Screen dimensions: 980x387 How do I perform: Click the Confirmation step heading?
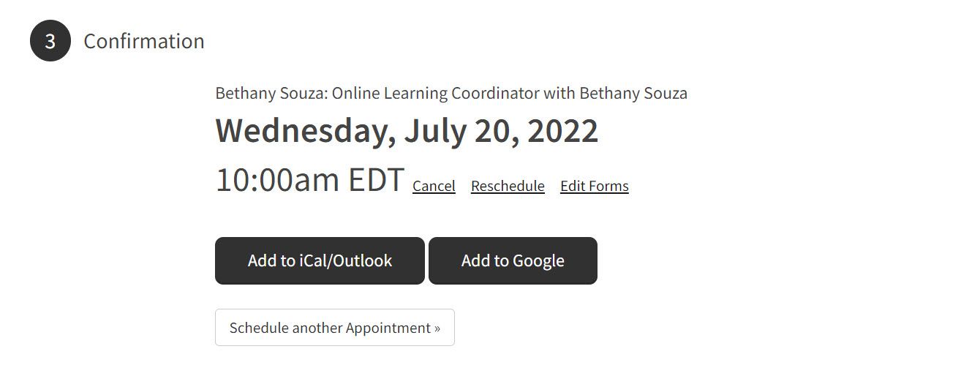click(144, 41)
